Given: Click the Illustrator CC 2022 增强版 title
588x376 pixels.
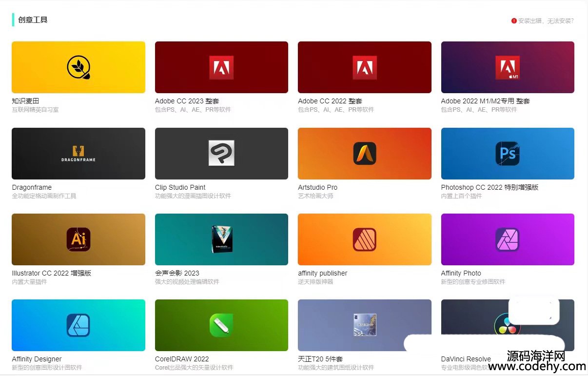Looking at the screenshot, I should coord(52,273).
